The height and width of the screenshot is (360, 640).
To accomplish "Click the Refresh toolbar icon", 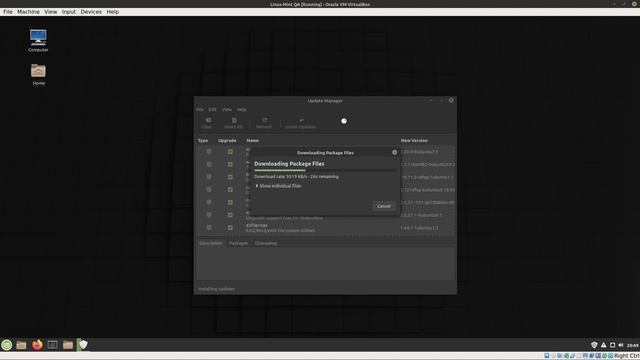I will tap(264, 123).
